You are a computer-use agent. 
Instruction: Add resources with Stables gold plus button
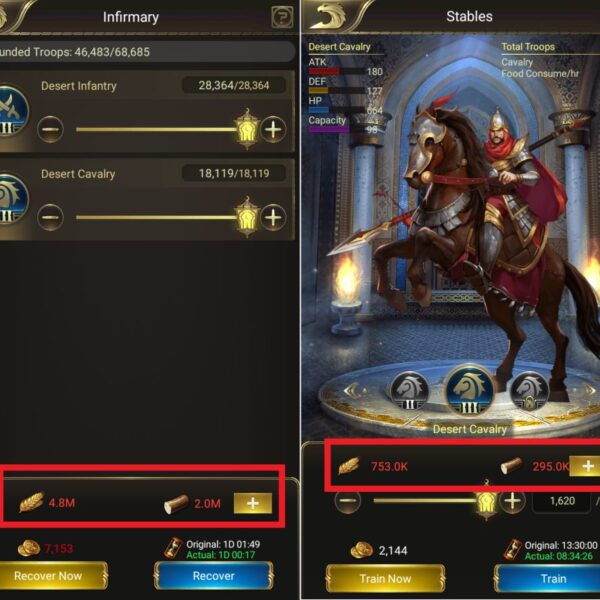point(587,466)
